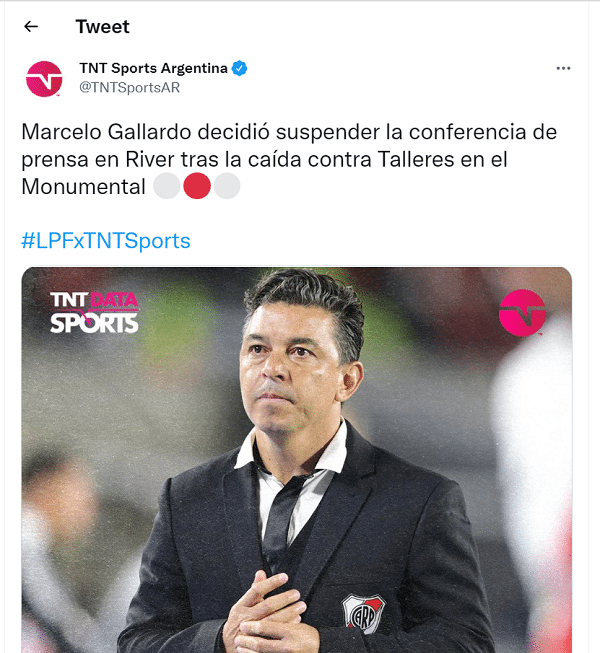The height and width of the screenshot is (653, 600).
Task: Click the back arrow icon
Action: click(x=31, y=27)
